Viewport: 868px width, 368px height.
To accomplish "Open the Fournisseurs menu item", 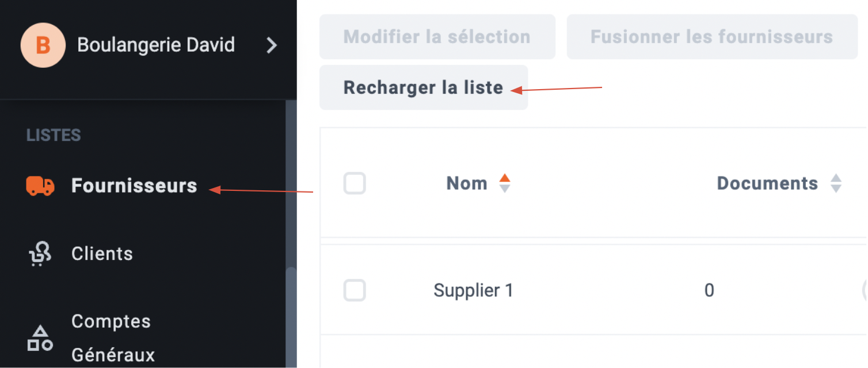I will tap(134, 186).
